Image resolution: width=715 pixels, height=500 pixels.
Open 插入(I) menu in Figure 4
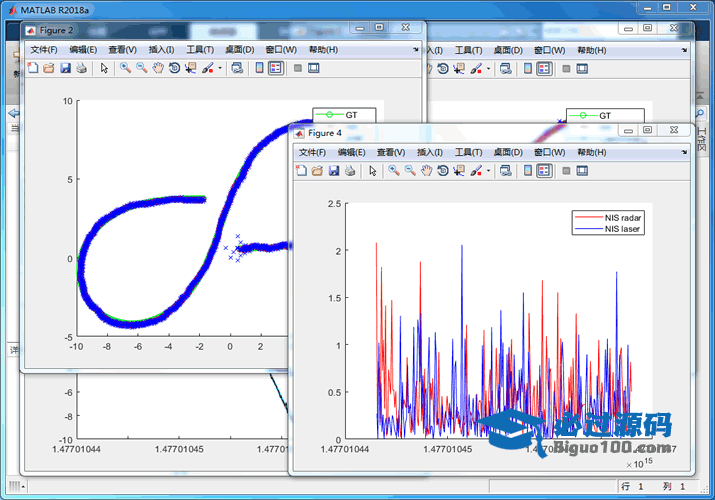[x=430, y=152]
